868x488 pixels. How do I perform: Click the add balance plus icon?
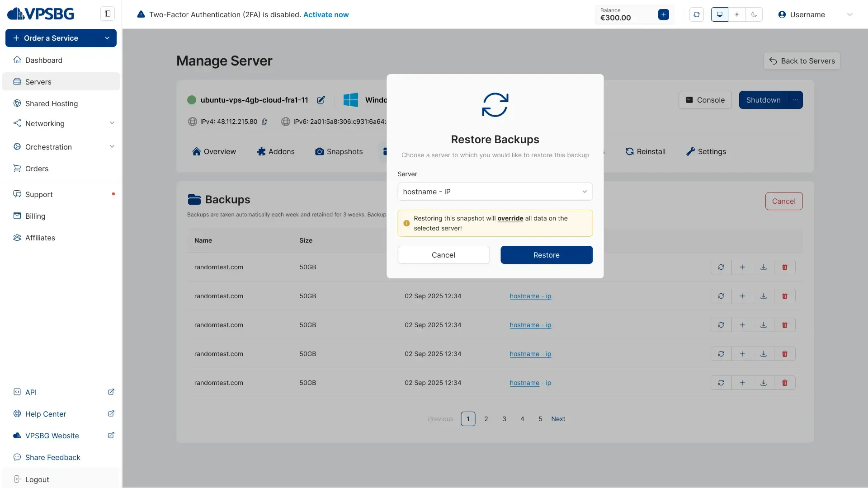663,14
